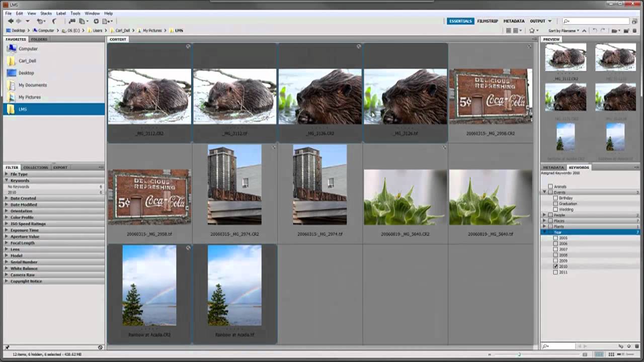Viewport: 644px width, 362px height.
Task: Open the Stacks menu
Action: click(46, 13)
